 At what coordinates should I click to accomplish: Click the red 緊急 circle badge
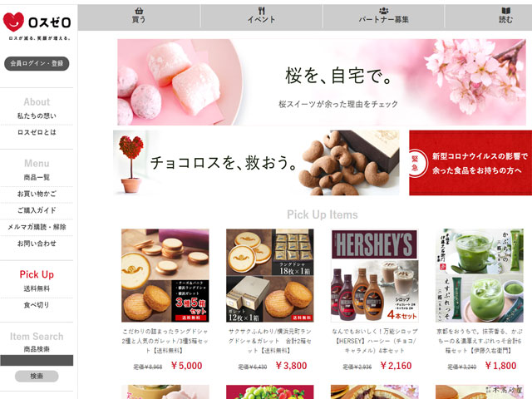pyautogui.click(x=416, y=163)
